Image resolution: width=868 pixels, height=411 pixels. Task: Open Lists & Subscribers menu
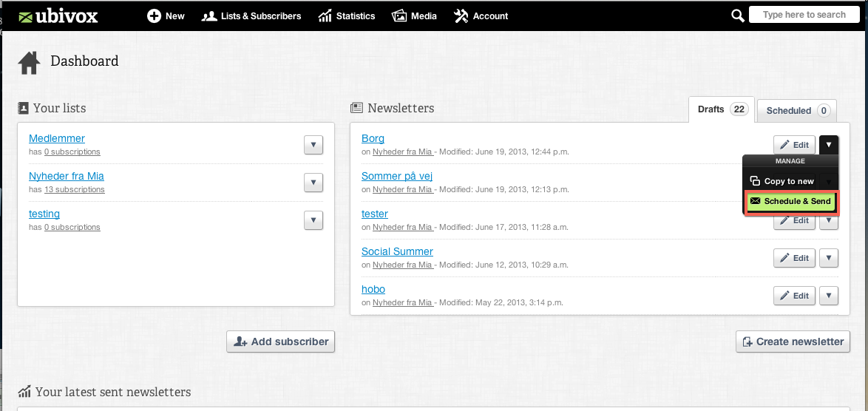coord(251,16)
